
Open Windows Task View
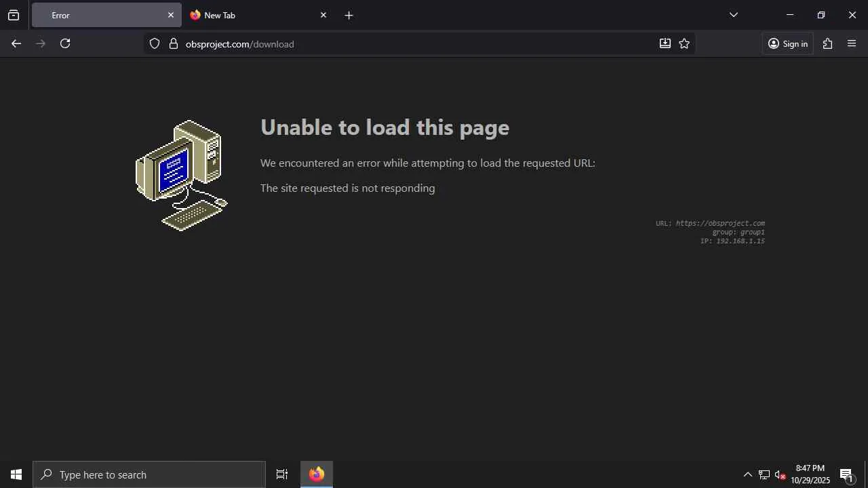click(x=282, y=474)
